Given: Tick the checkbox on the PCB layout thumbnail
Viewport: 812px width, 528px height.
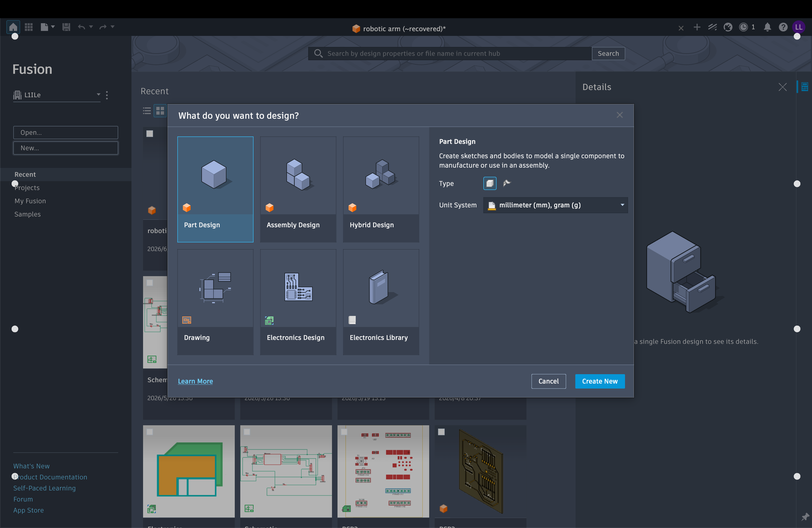Looking at the screenshot, I should coord(344,432).
